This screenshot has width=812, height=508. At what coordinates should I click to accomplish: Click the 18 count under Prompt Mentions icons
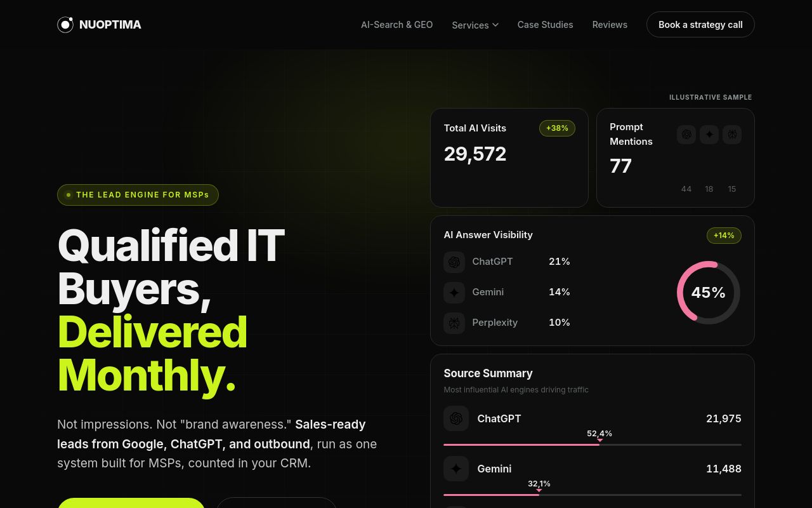pyautogui.click(x=709, y=189)
